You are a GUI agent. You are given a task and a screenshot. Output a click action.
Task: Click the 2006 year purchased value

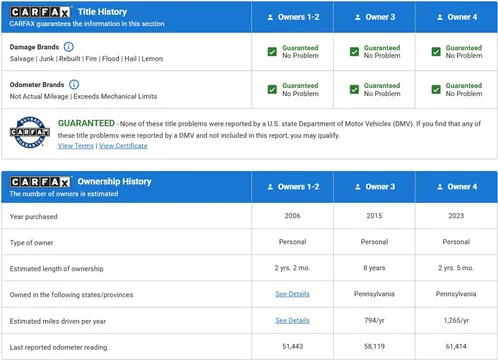[292, 216]
